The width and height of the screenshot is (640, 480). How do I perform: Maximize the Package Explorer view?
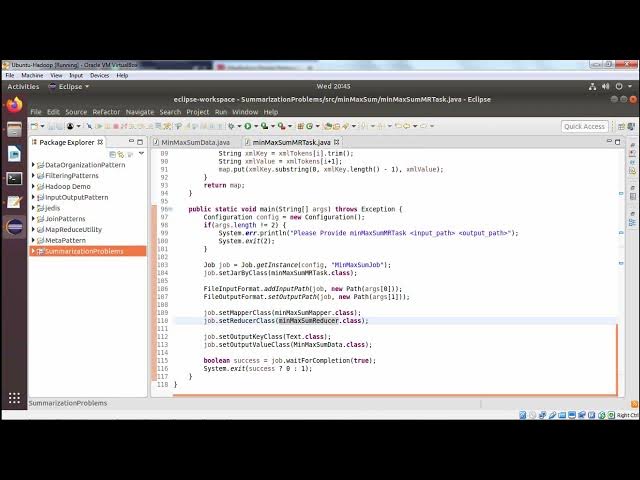[140, 142]
